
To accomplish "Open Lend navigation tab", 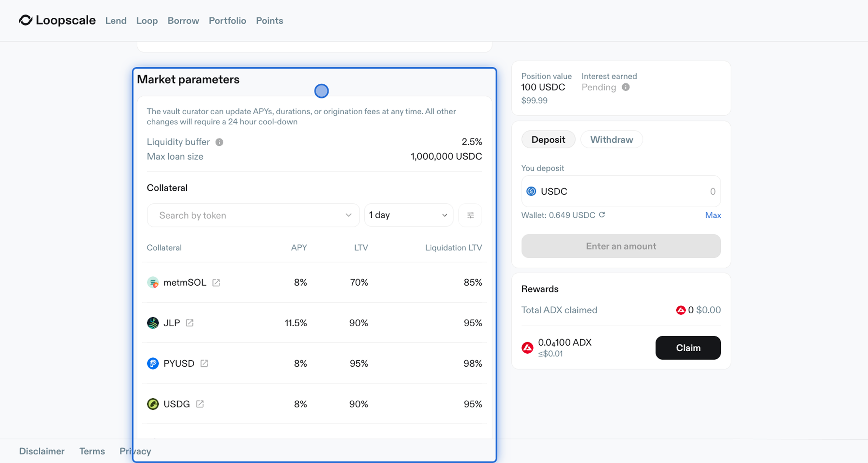I will coord(116,21).
